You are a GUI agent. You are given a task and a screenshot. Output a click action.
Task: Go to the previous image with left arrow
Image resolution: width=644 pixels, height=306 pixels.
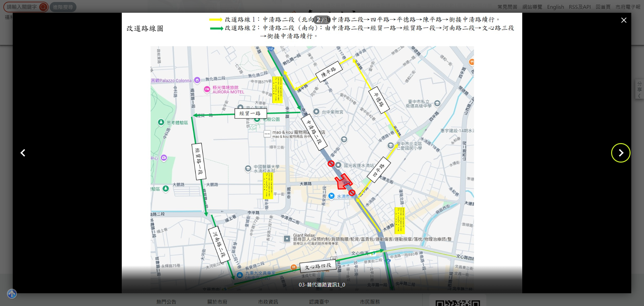[x=23, y=153]
